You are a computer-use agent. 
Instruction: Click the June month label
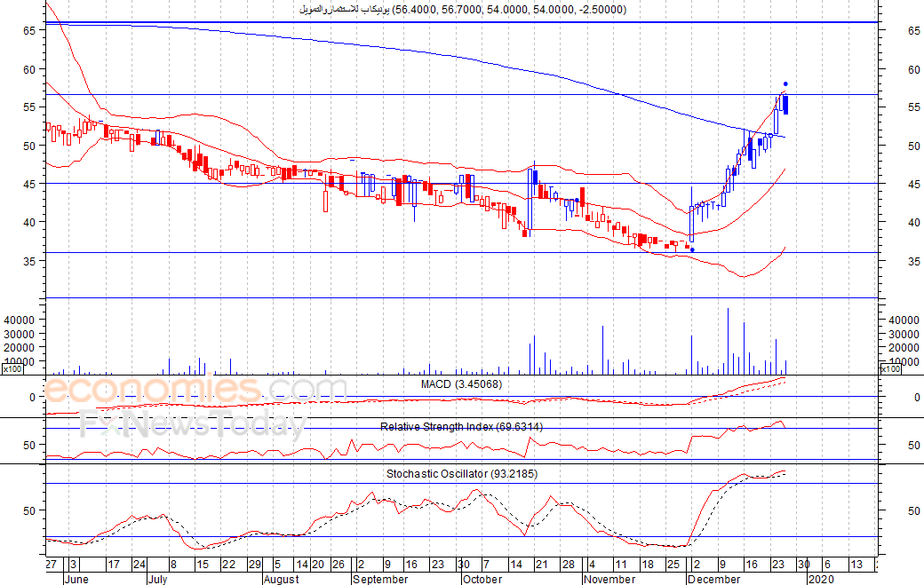coord(76,579)
